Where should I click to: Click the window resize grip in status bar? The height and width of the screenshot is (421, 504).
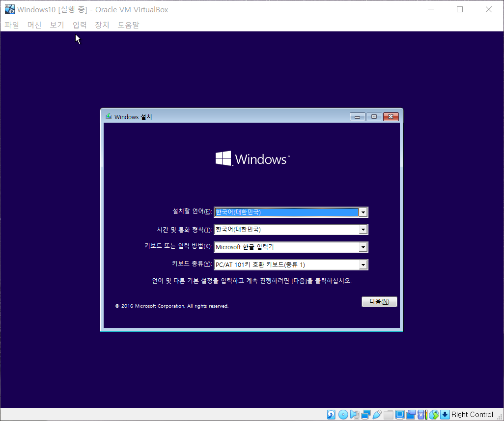click(x=500, y=417)
